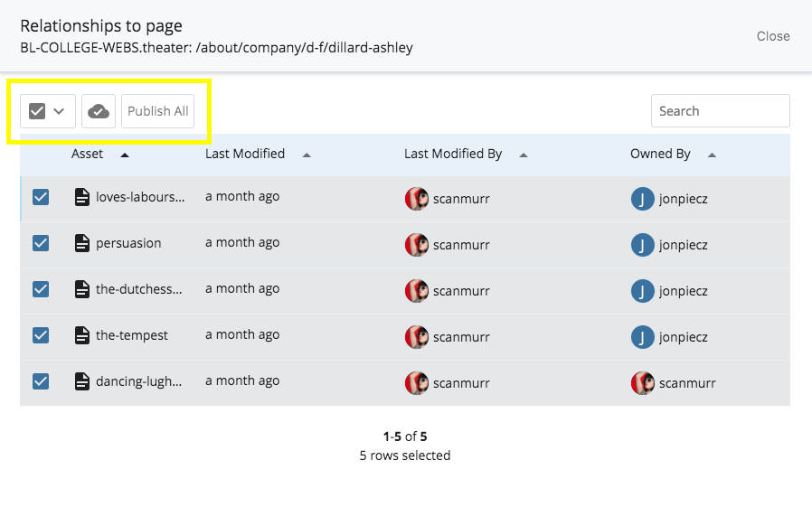
Task: Uncheck the loves-labours row checkbox
Action: (x=41, y=197)
